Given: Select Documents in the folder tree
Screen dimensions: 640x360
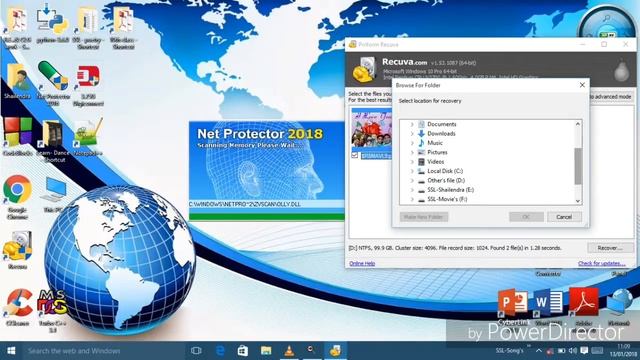Looking at the screenshot, I should 442,124.
